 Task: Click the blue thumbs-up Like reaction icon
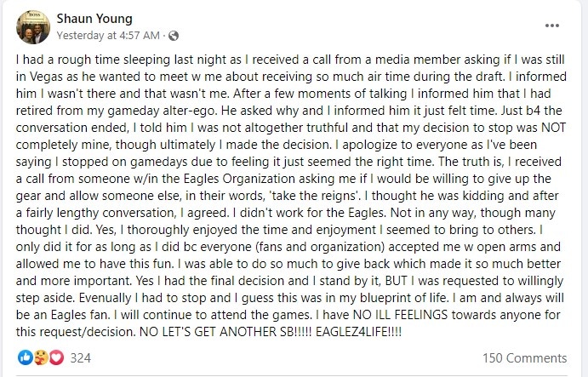click(24, 357)
